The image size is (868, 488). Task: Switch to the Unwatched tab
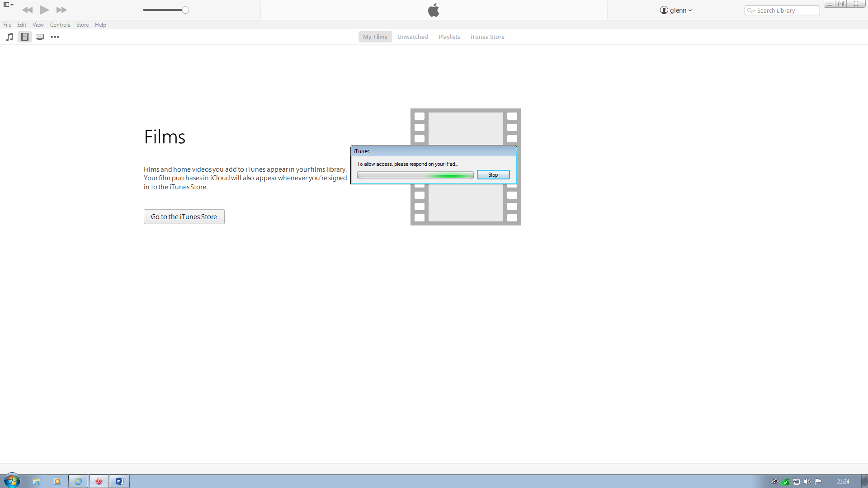[x=412, y=37]
